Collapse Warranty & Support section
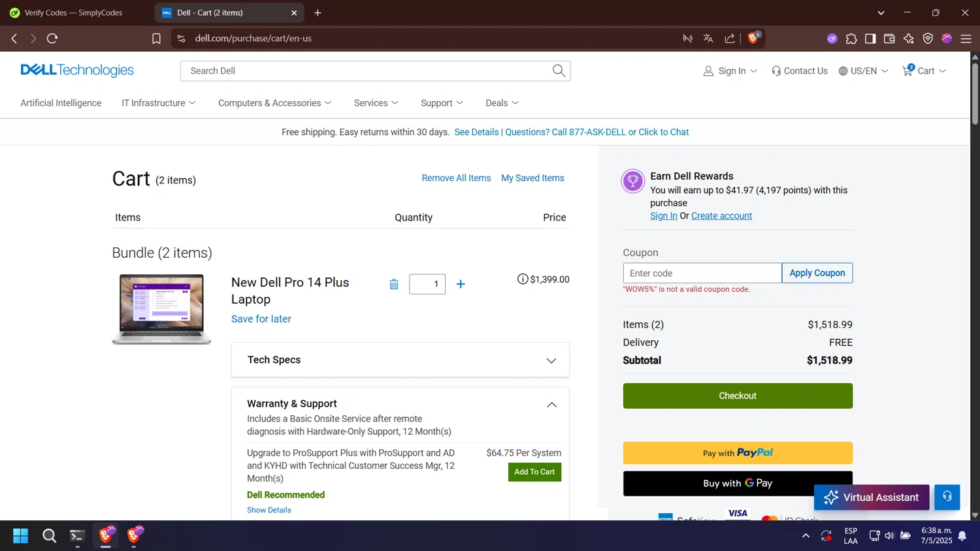The image size is (980, 551). pos(551,405)
